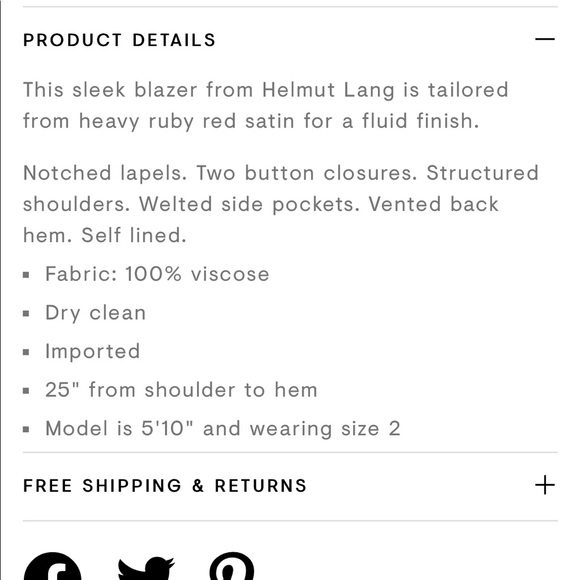The height and width of the screenshot is (580, 580).
Task: Click bullet marker beside Imported
Action: (26, 352)
